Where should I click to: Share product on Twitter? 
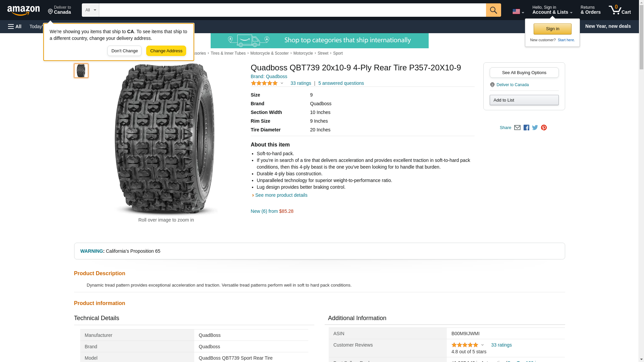[x=535, y=128]
